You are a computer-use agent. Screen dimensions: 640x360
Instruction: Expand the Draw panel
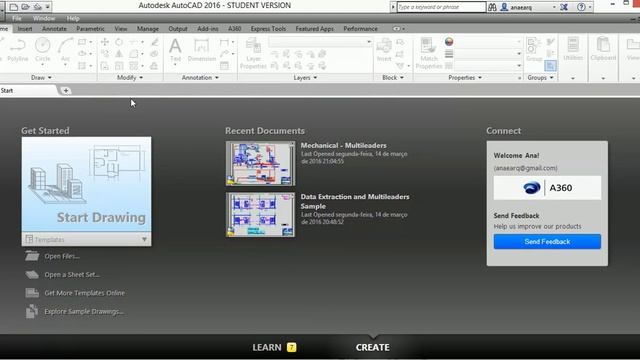tap(41, 78)
